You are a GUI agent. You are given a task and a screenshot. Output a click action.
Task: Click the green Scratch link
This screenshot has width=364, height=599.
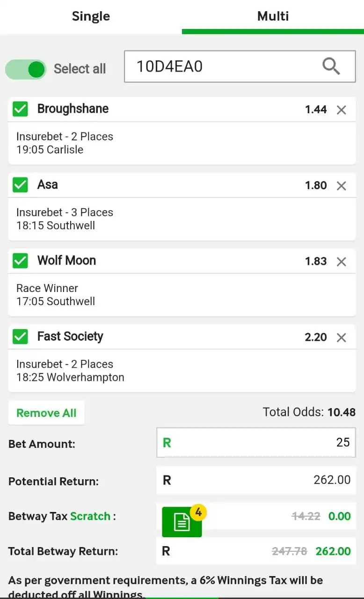point(90,516)
